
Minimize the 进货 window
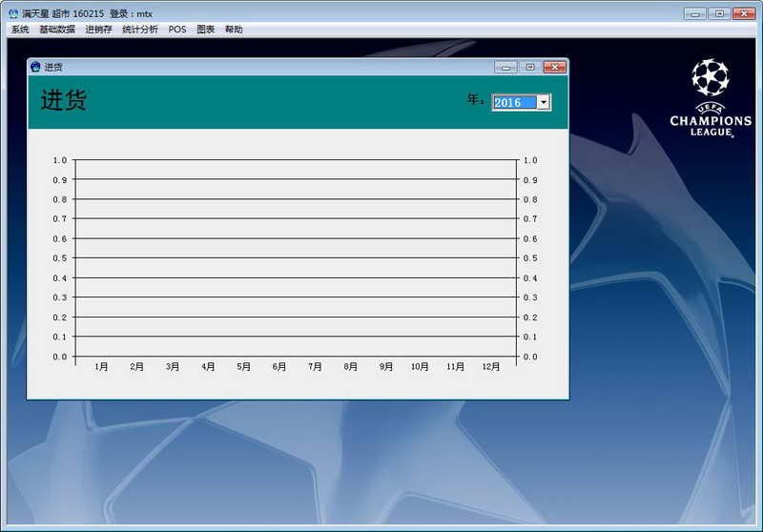coord(506,67)
